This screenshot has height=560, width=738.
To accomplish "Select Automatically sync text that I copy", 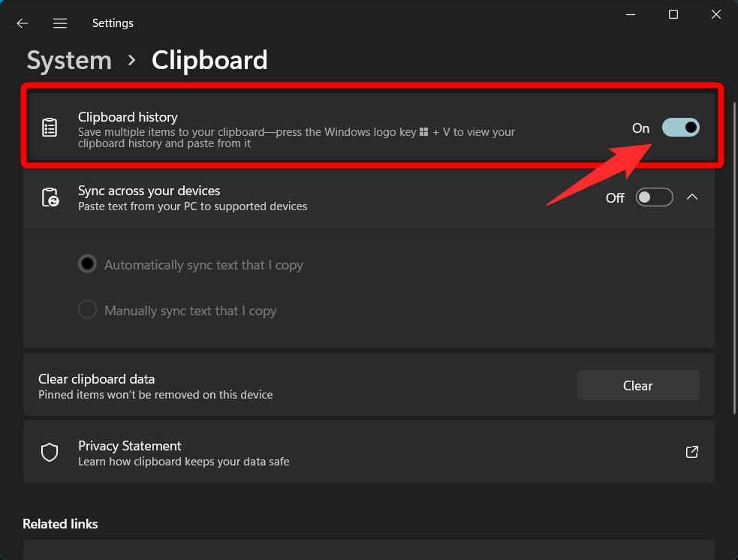I will 88,264.
